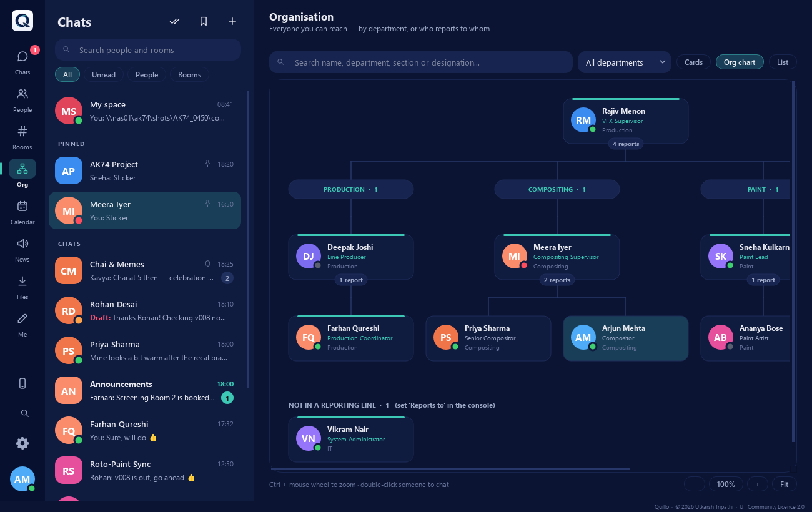Click the sidebar search magnifier icon

[25, 413]
